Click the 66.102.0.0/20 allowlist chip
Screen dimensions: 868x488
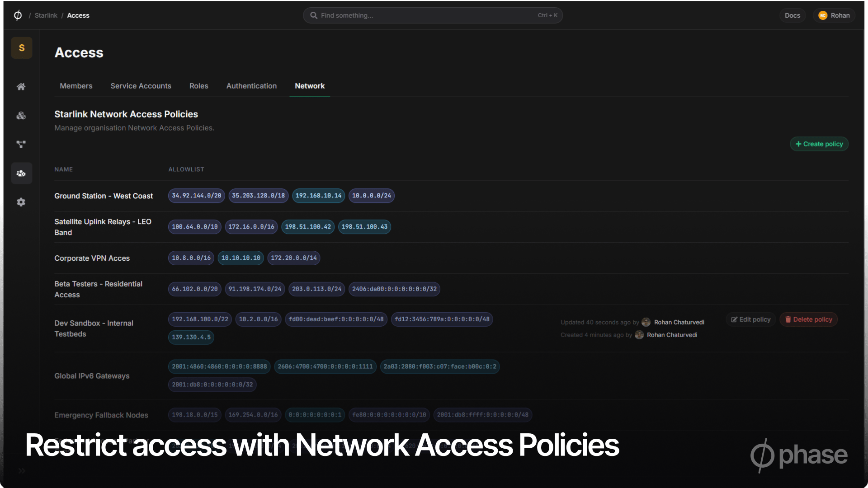pyautogui.click(x=195, y=289)
